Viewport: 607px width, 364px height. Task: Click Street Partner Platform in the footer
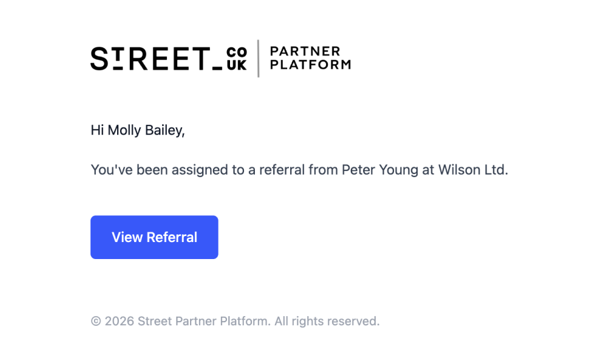coord(204,322)
